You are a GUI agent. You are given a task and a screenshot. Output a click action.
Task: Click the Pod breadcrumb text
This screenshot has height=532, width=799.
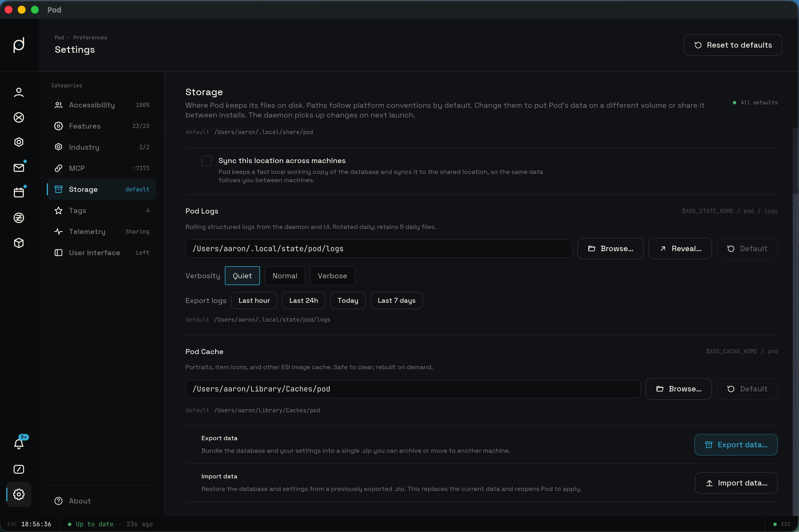tap(59, 38)
